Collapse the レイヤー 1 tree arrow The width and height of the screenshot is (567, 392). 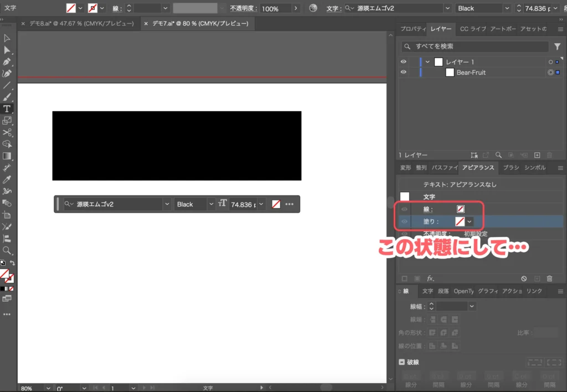click(427, 62)
